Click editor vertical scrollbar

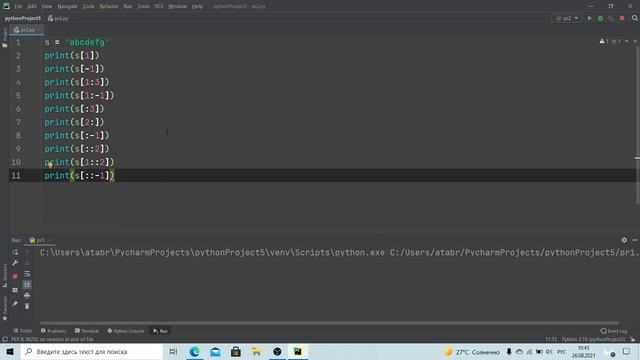[638, 124]
